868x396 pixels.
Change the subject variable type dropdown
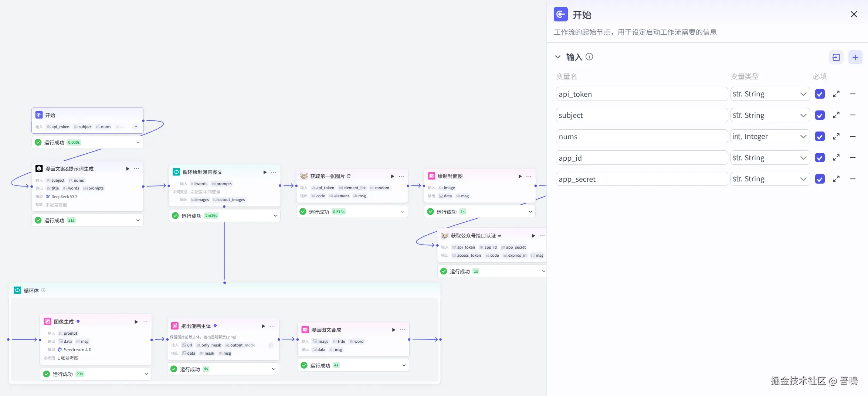click(x=770, y=115)
